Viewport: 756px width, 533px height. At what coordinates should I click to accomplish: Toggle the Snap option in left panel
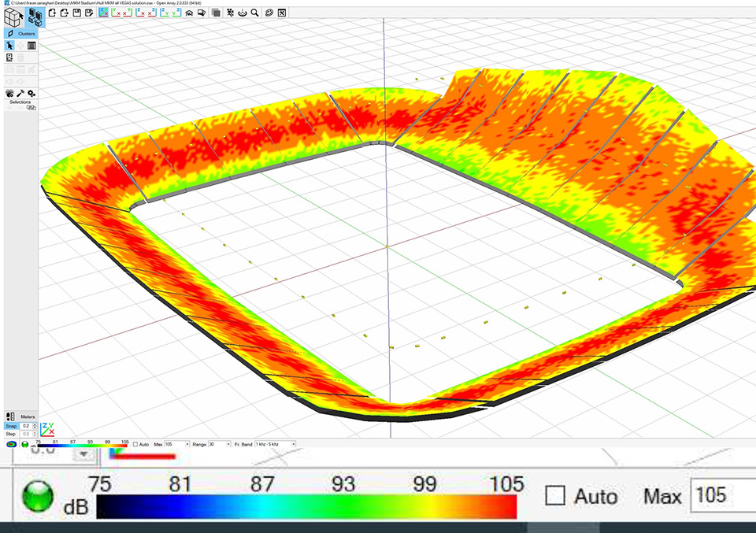(x=10, y=426)
